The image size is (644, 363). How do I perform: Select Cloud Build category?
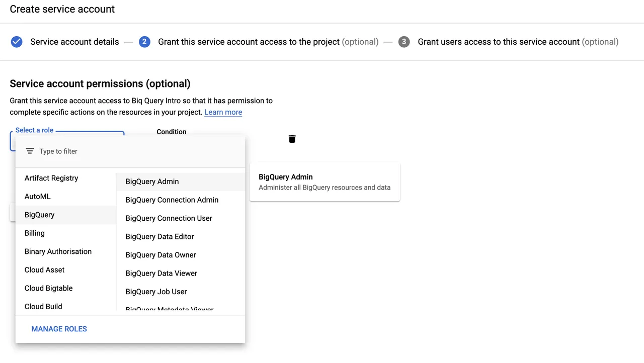click(66, 306)
